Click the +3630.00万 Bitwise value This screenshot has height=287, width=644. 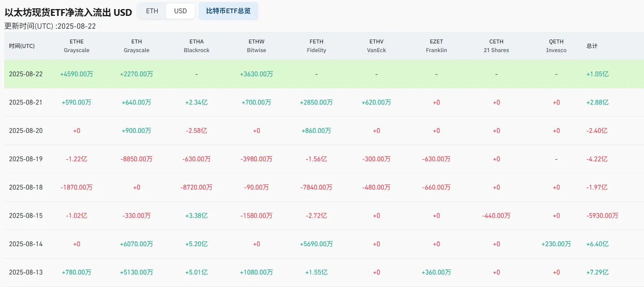(x=256, y=74)
